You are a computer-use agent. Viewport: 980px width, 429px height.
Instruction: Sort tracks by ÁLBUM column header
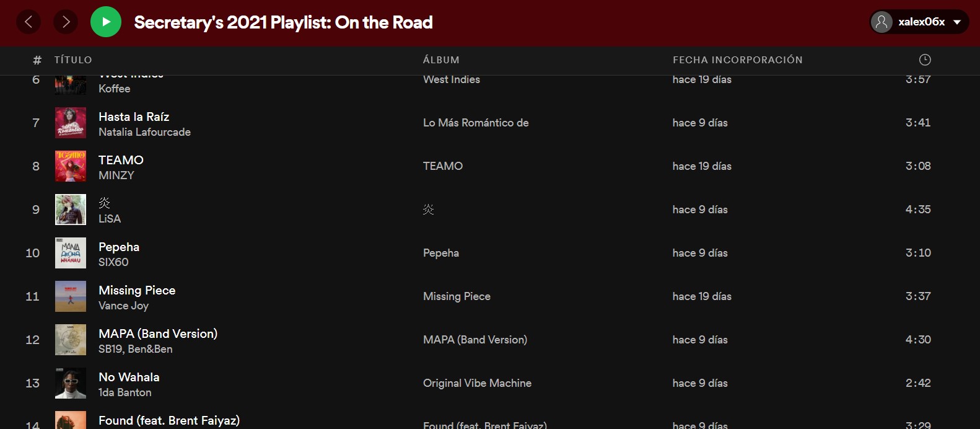(441, 60)
